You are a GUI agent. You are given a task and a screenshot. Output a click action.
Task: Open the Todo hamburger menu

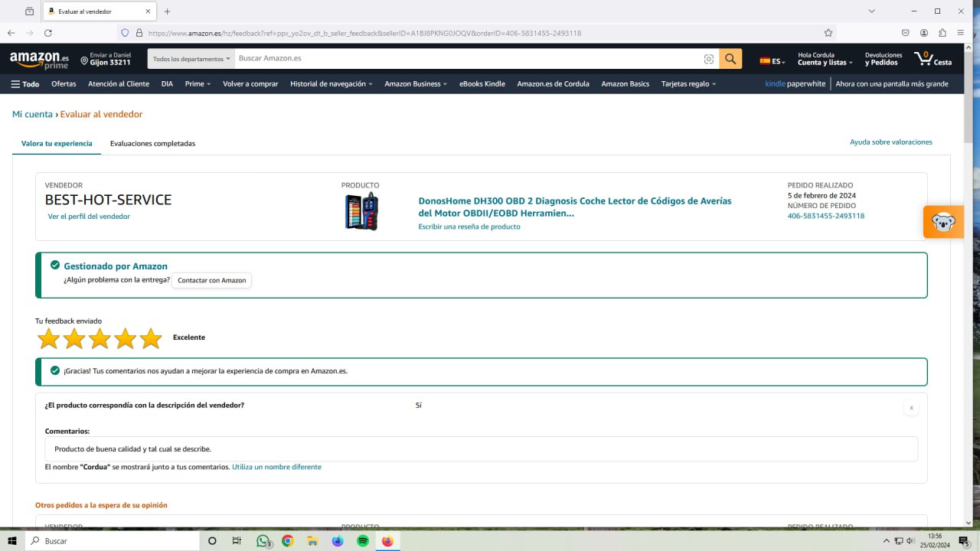(25, 84)
